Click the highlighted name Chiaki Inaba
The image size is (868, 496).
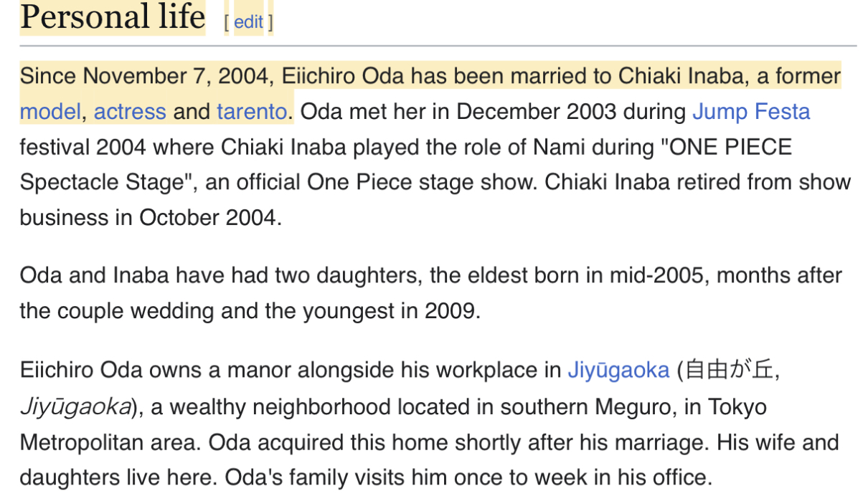[679, 76]
